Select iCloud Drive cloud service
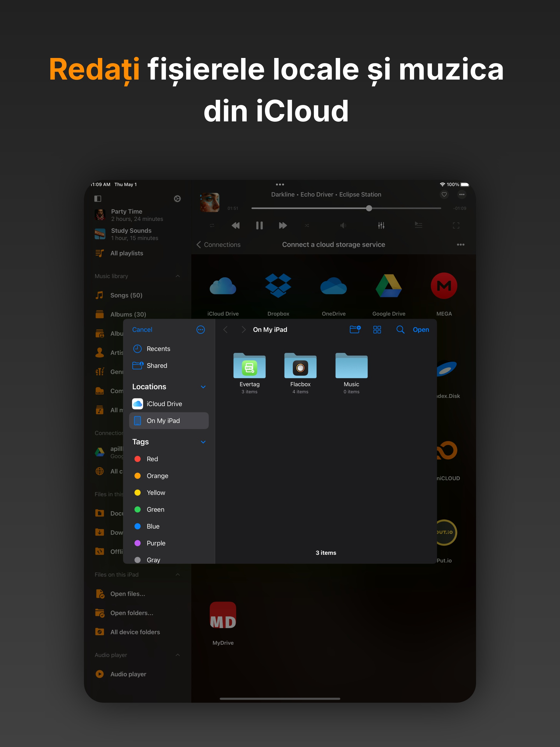 [x=223, y=295]
